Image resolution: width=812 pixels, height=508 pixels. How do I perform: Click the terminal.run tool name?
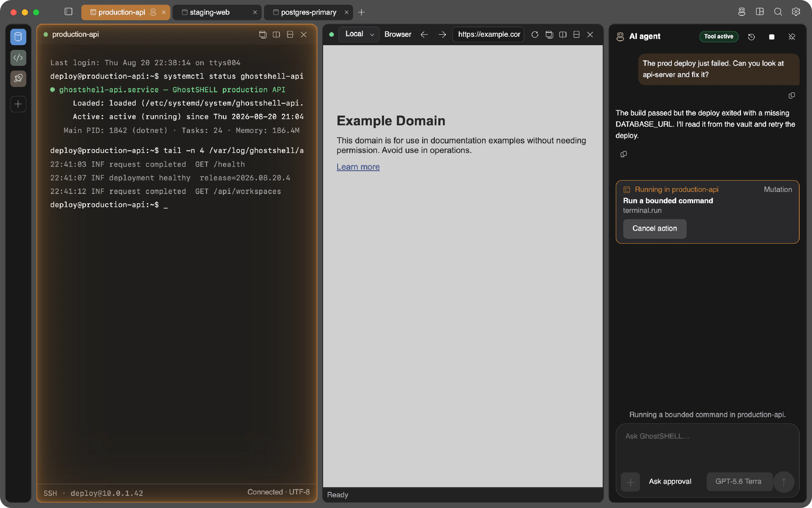coord(642,211)
